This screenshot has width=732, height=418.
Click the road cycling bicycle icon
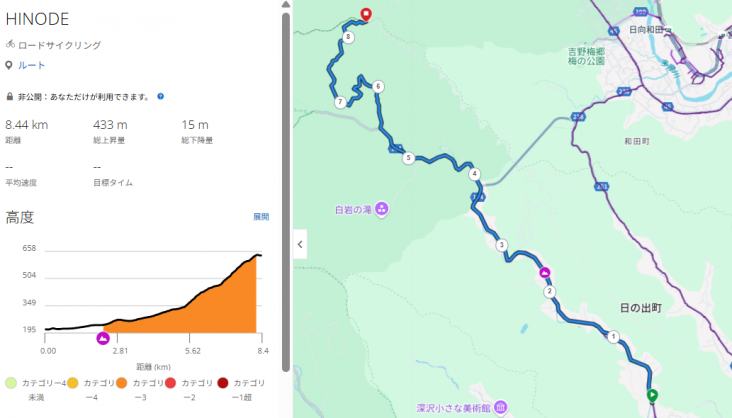pos(10,45)
